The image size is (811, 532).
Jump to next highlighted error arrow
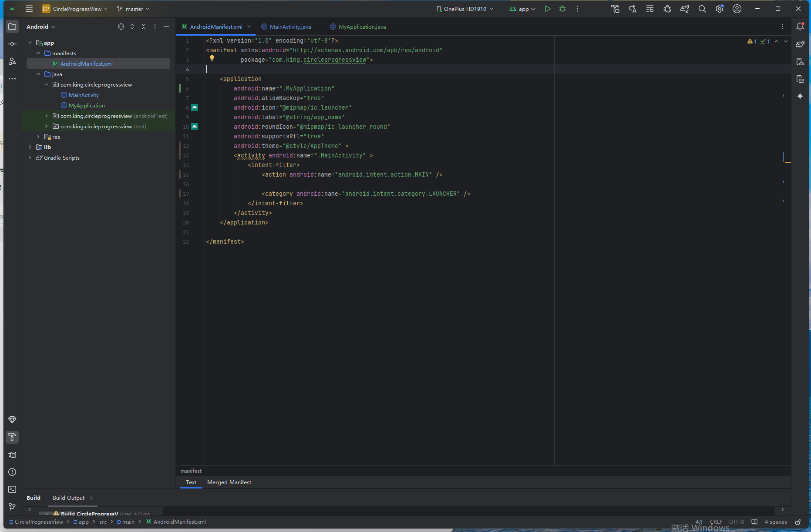[786, 41]
